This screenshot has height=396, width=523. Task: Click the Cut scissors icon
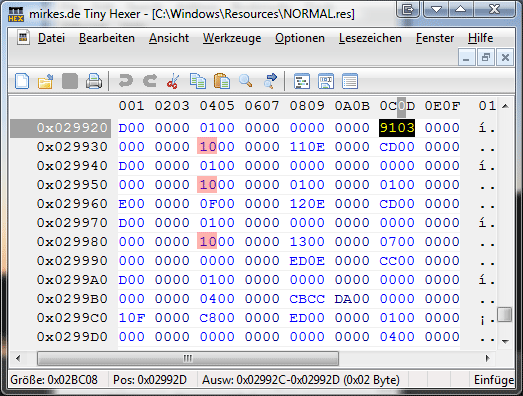173,81
